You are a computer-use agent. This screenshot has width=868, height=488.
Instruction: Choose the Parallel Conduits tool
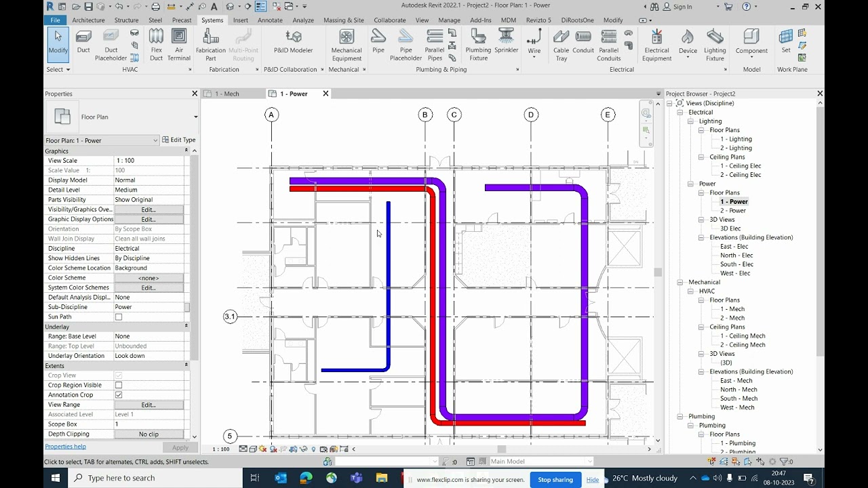609,45
